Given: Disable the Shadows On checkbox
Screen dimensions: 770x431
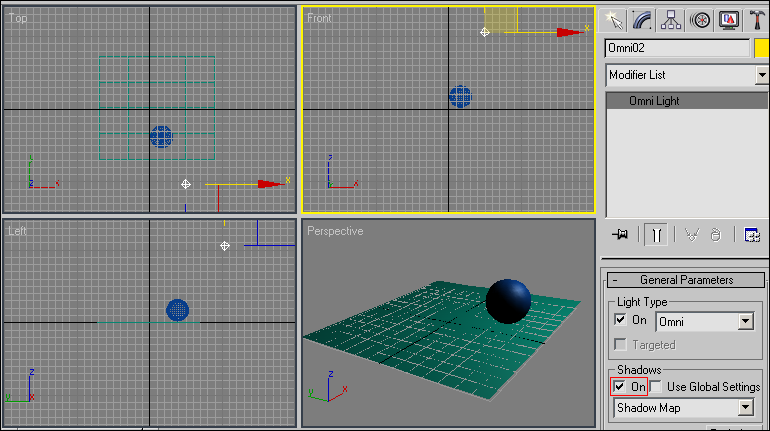Looking at the screenshot, I should pyautogui.click(x=620, y=386).
